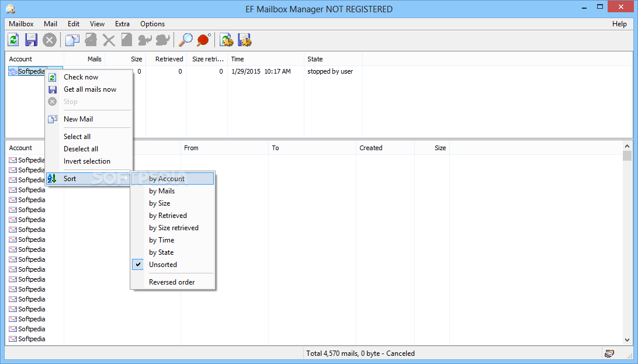Click the red ping-pong paddle toolbar icon
638x364 pixels.
204,40
